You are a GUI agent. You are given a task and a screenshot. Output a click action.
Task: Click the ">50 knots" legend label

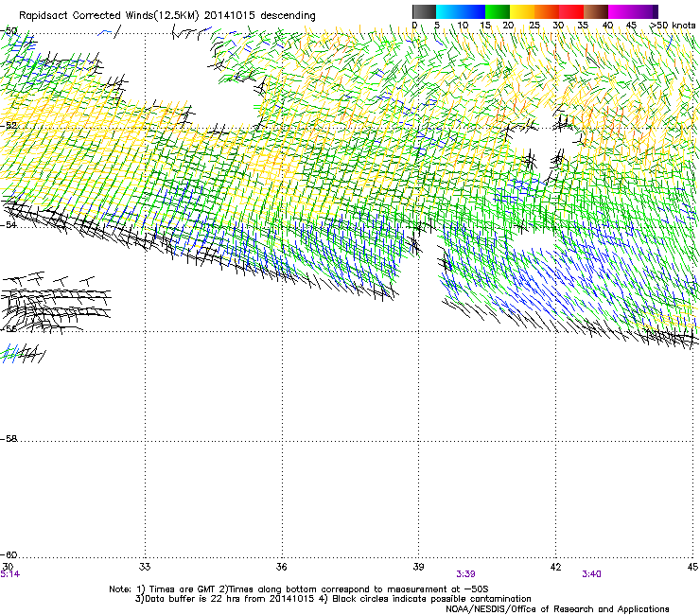(673, 26)
